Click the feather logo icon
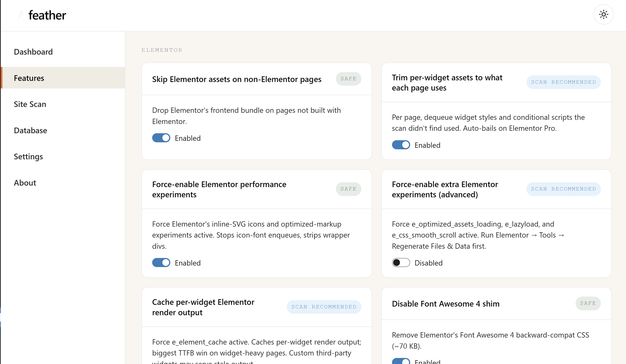626x364 pixels. click(21, 15)
